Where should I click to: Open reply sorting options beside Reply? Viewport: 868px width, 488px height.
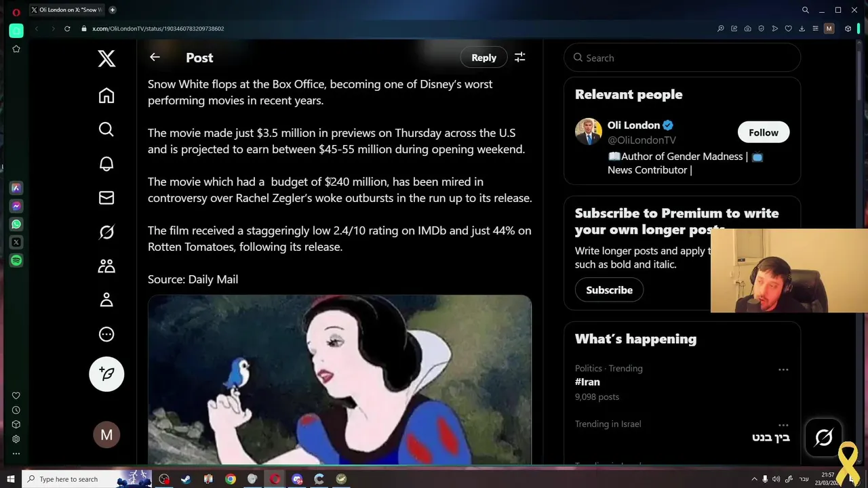click(520, 58)
